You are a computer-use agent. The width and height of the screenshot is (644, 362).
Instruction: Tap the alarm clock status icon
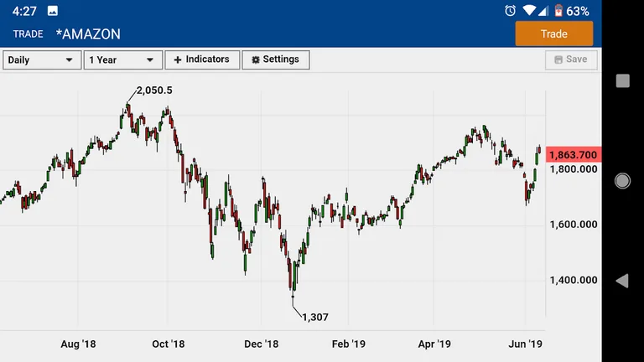[510, 11]
